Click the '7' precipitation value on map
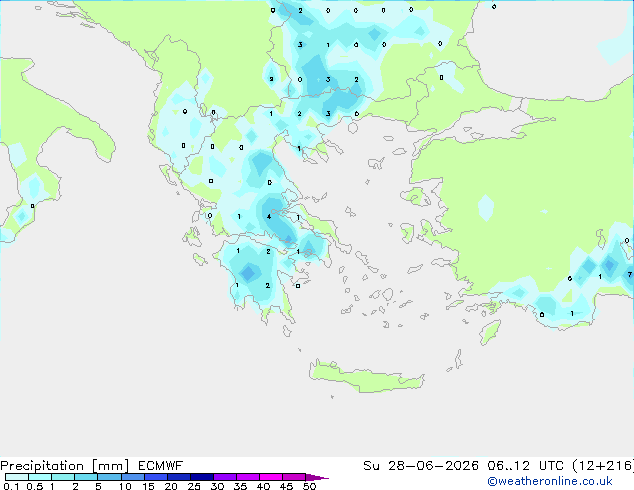Screen dimensions: 634x490 tap(630, 275)
